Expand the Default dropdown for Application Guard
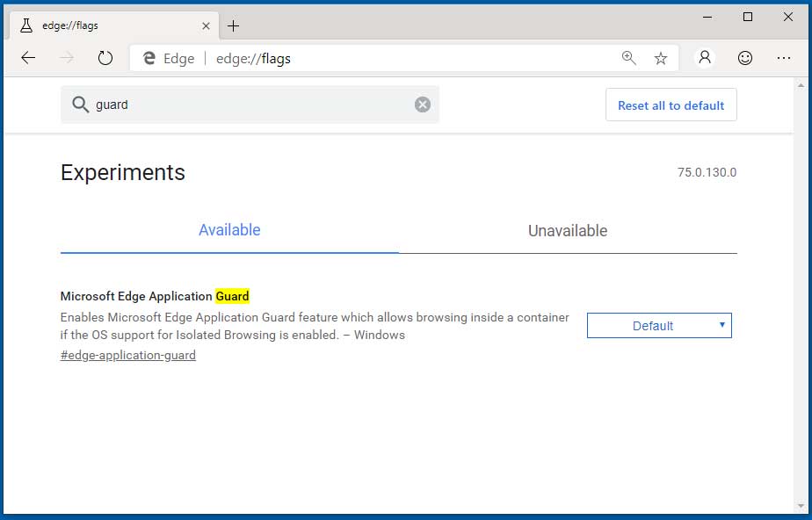Image resolution: width=812 pixels, height=520 pixels. [x=659, y=326]
